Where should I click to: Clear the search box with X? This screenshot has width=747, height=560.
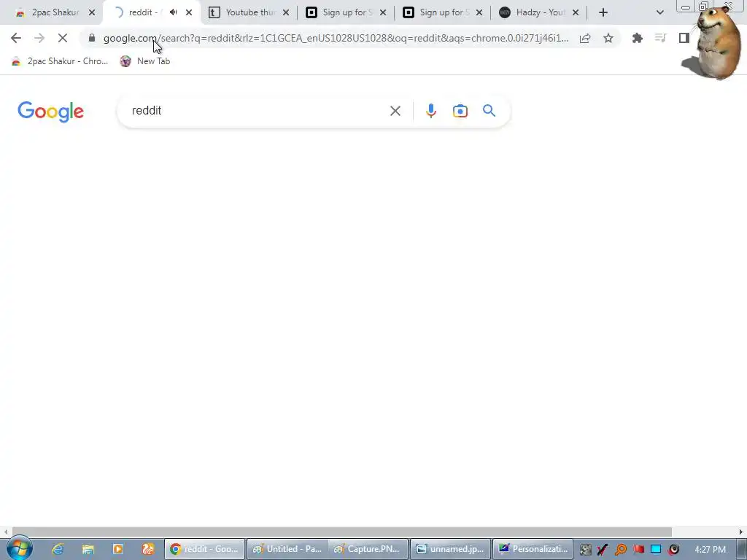395,111
